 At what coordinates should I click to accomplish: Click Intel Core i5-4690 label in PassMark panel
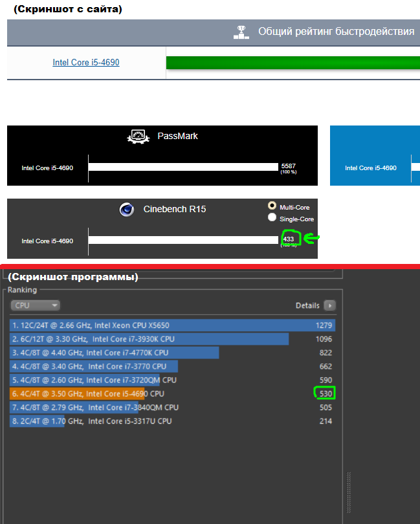(47, 168)
